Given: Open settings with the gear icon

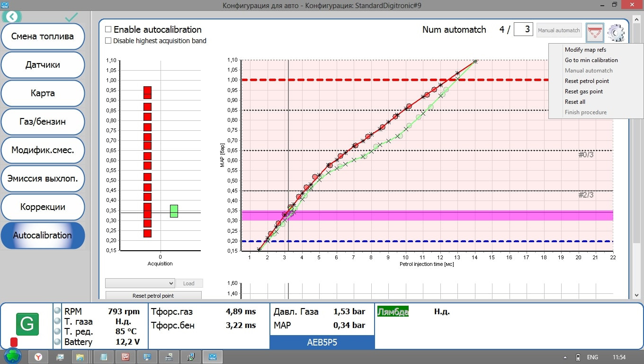Looking at the screenshot, I should click(x=616, y=32).
